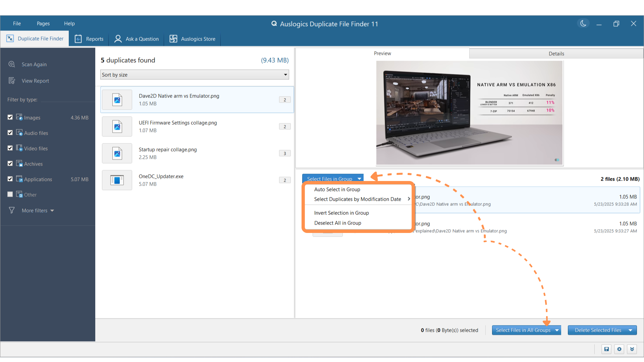This screenshot has height=362, width=644.
Task: Click the laptop preview image thumbnail
Action: click(469, 113)
